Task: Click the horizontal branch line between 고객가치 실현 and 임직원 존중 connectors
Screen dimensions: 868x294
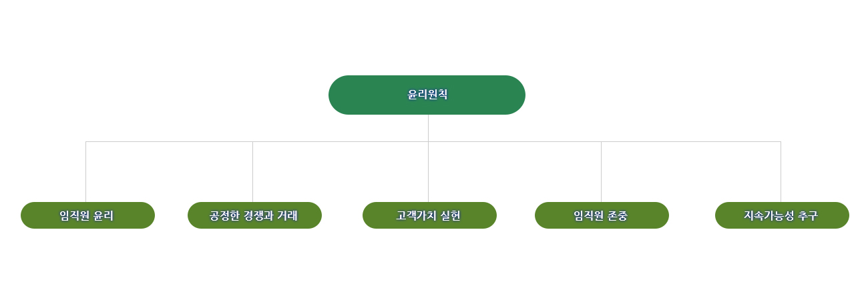Action: pos(514,141)
